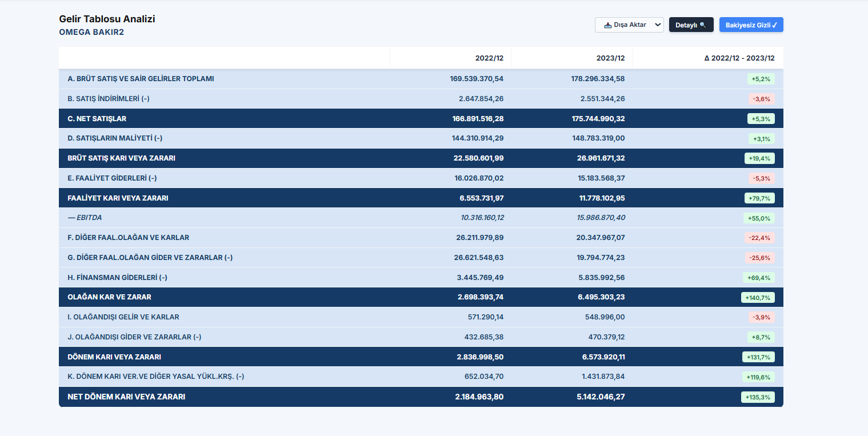
Task: Click the 175.744.990,32 net sales value
Action: pyautogui.click(x=598, y=119)
